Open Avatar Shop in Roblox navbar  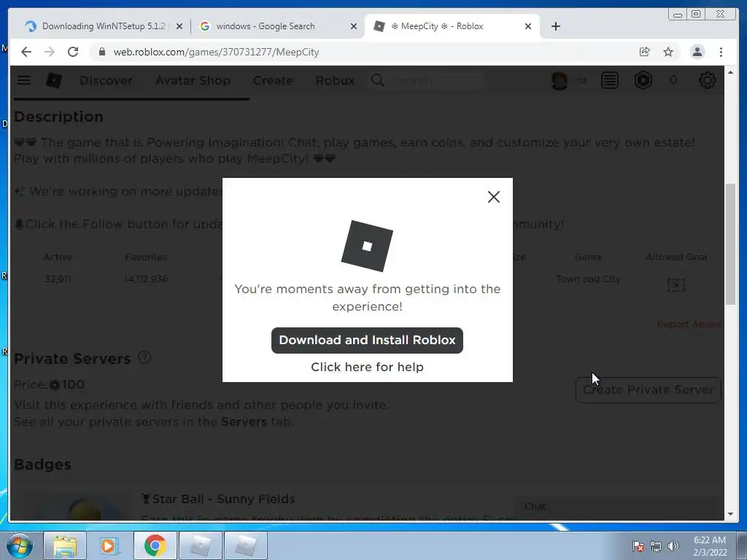coord(193,80)
